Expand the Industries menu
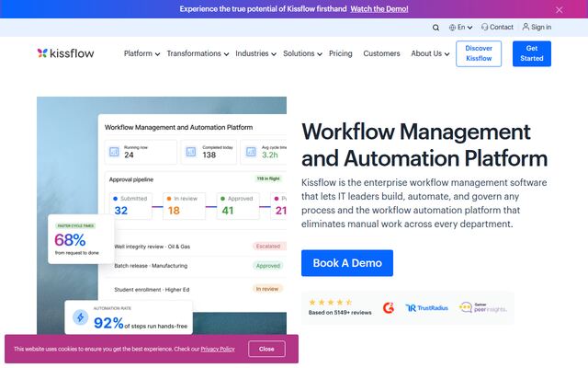This screenshot has width=588, height=368. (x=255, y=53)
